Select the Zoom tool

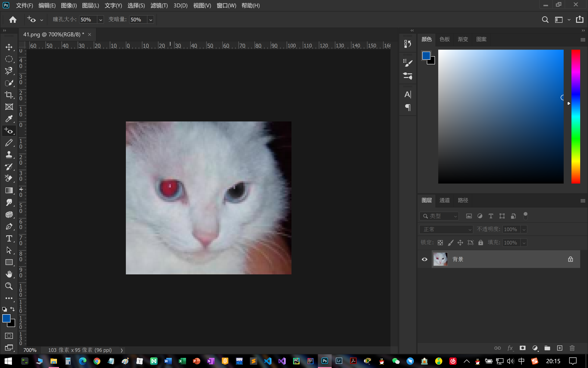pos(9,286)
